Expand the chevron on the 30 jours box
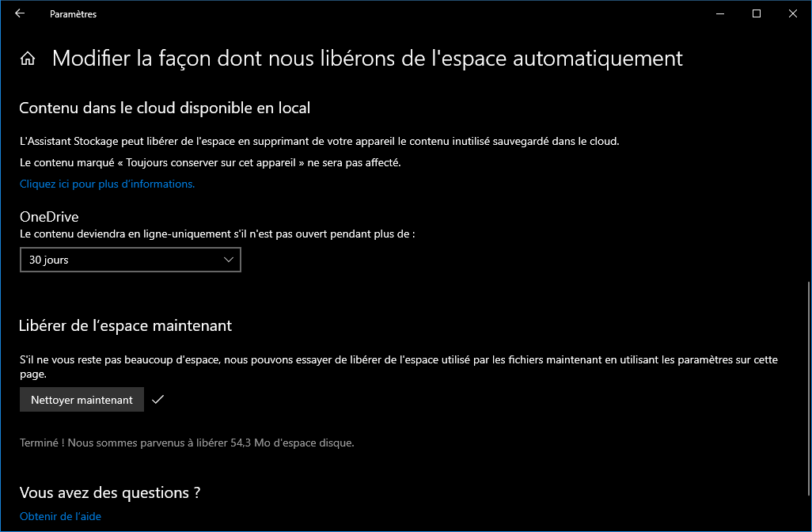This screenshot has height=532, width=812. 229,260
